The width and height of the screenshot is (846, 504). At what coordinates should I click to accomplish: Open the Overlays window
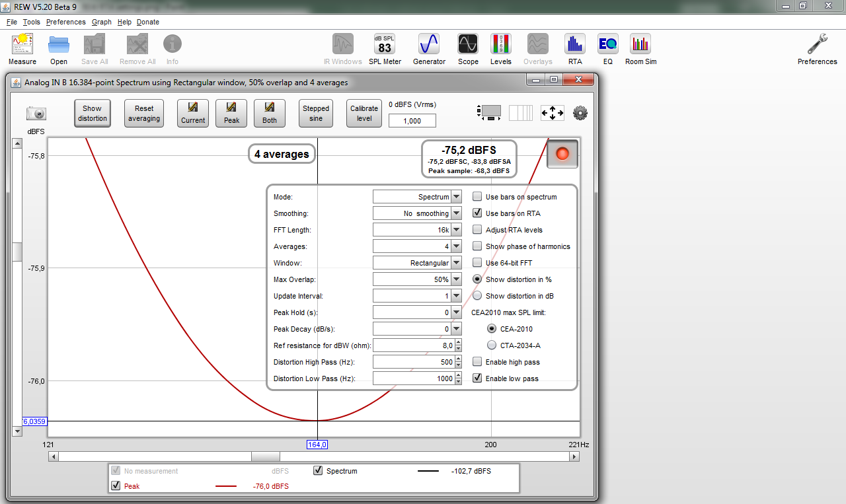pyautogui.click(x=538, y=44)
